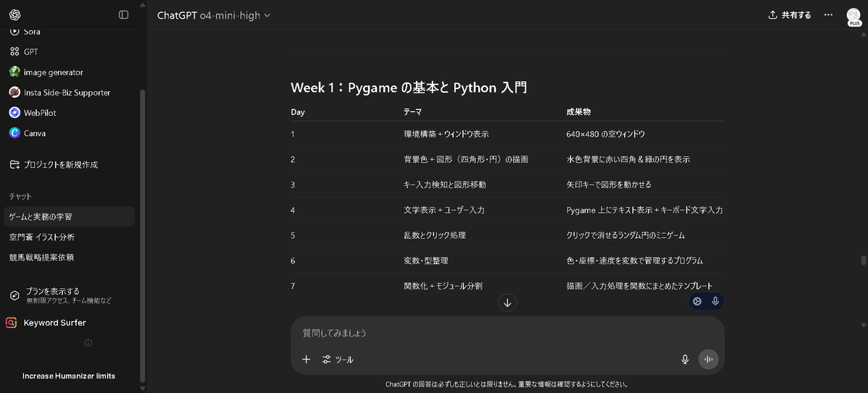868x393 pixels.
Task: Click the 水色背景に赤い四角＆緑の円を表示 cell
Action: pos(628,159)
